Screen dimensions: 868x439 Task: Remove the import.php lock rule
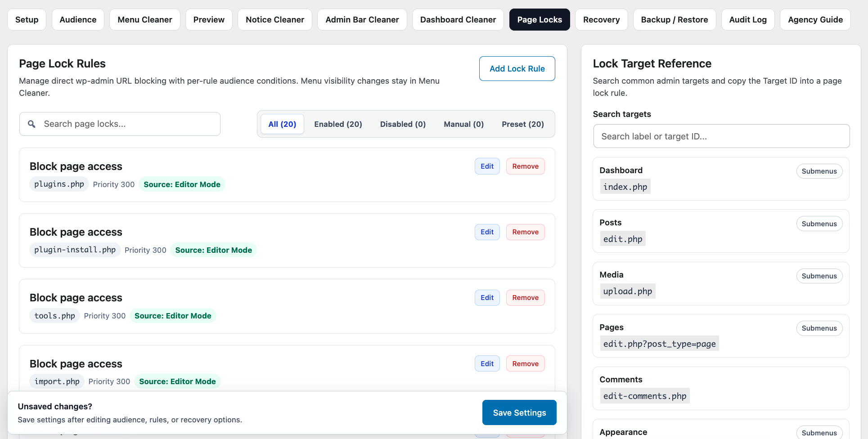tap(526, 363)
